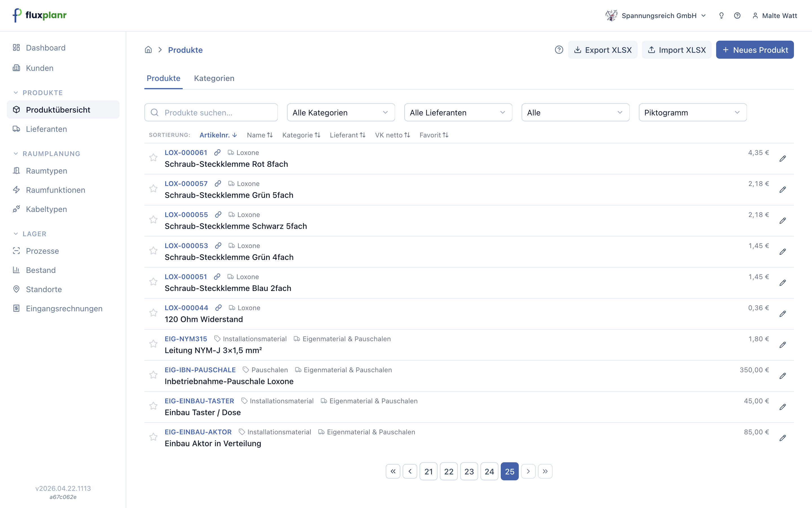812x508 pixels.
Task: Toggle favorite star for LOX-000057
Action: point(153,189)
